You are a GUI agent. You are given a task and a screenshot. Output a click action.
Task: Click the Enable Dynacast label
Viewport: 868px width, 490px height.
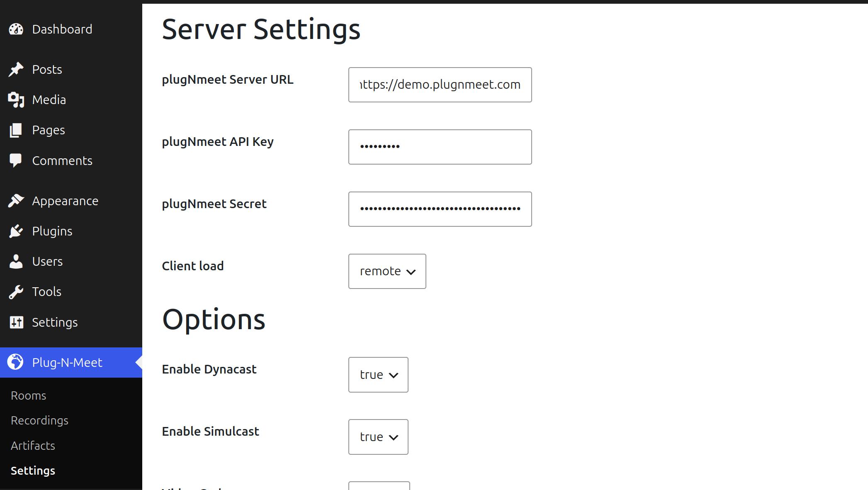[x=209, y=369]
